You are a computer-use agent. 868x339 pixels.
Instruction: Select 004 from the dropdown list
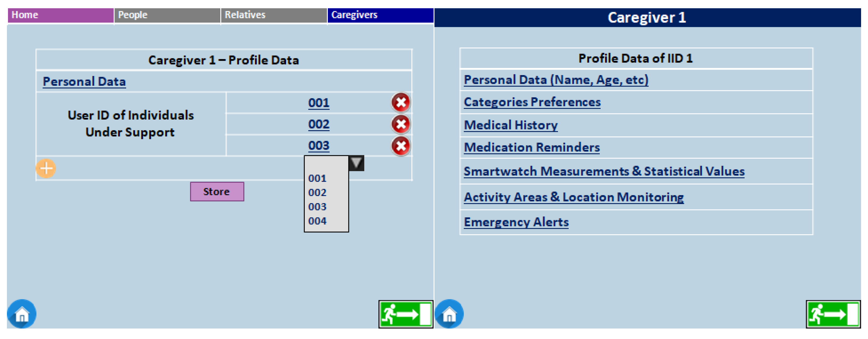[x=317, y=221]
